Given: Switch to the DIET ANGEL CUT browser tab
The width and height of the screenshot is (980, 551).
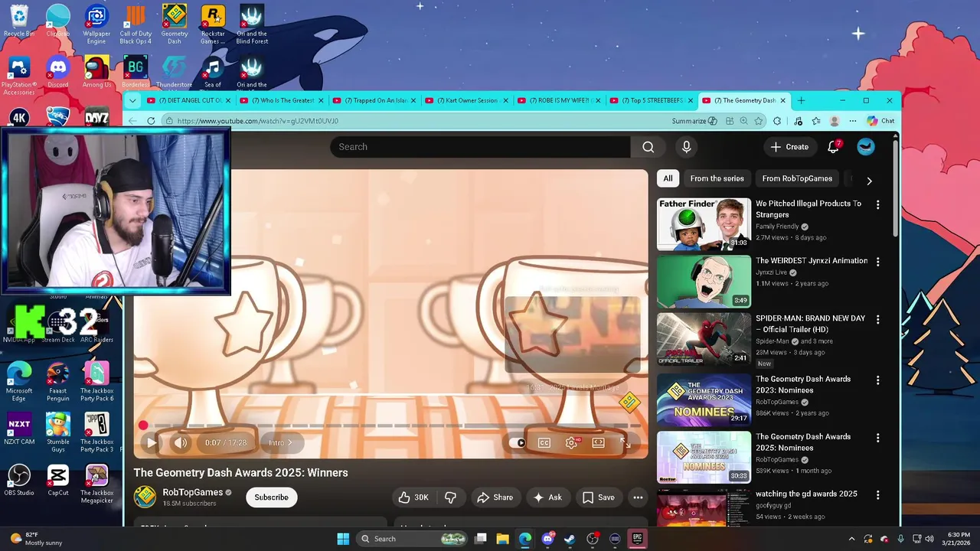Looking at the screenshot, I should coord(188,100).
